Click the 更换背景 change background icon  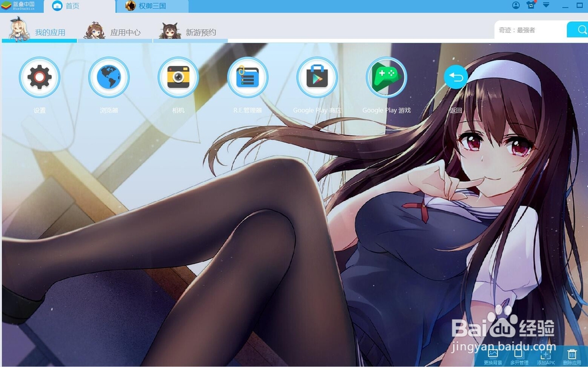coord(492,356)
